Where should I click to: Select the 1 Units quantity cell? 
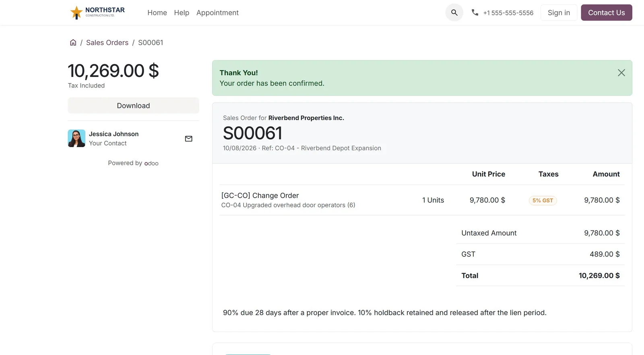pyautogui.click(x=433, y=200)
